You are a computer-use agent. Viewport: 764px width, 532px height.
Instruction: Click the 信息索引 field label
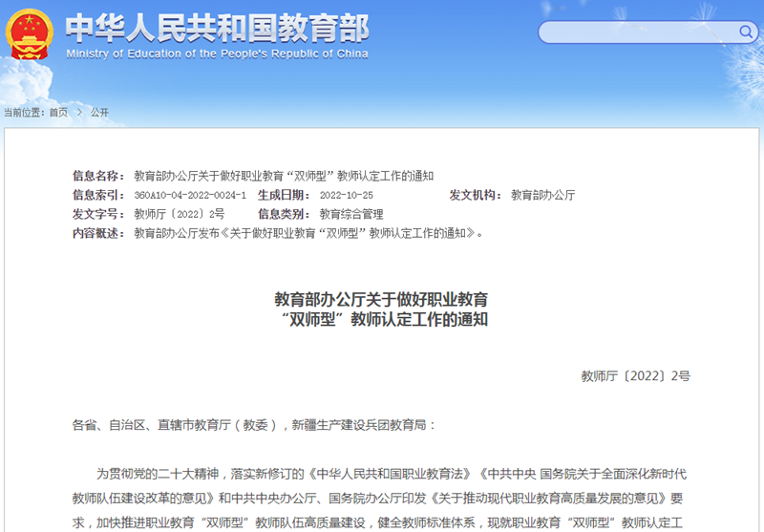pyautogui.click(x=98, y=196)
